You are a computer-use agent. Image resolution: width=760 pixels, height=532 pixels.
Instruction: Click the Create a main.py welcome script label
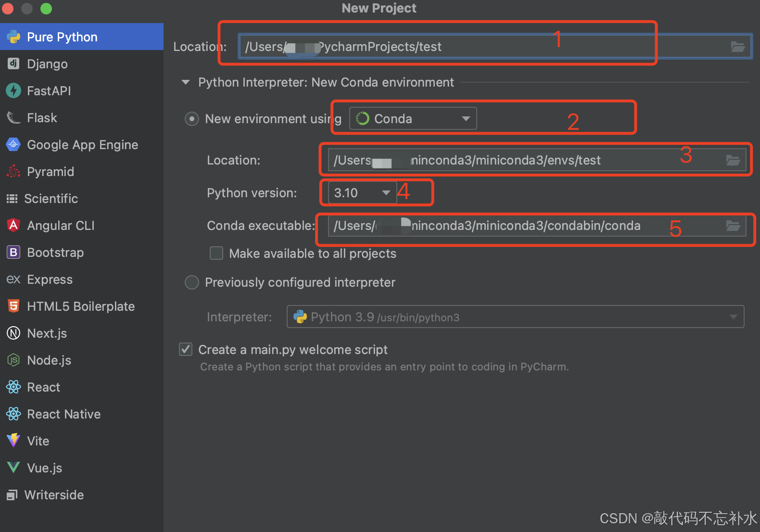point(292,350)
